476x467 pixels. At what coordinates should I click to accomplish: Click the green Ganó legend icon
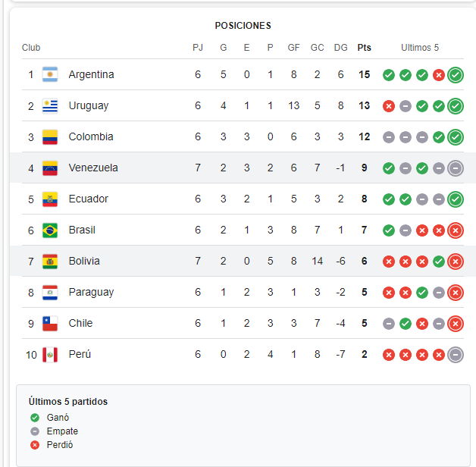35,418
